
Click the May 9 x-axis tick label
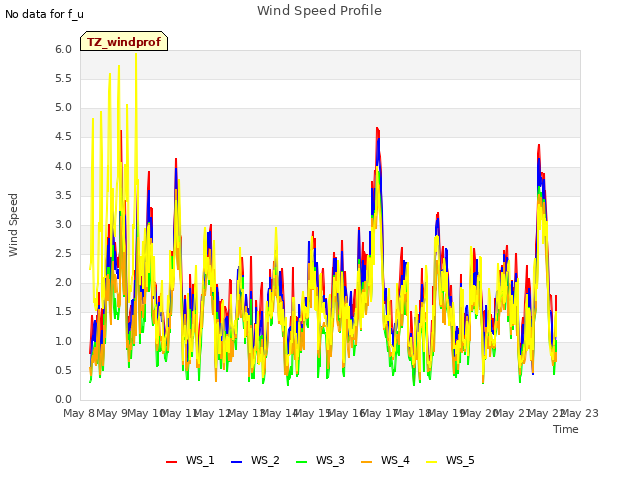(x=112, y=413)
